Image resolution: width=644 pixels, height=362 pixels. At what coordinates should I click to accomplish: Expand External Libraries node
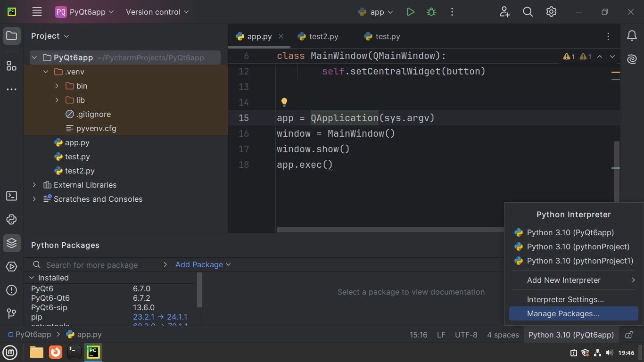point(34,185)
